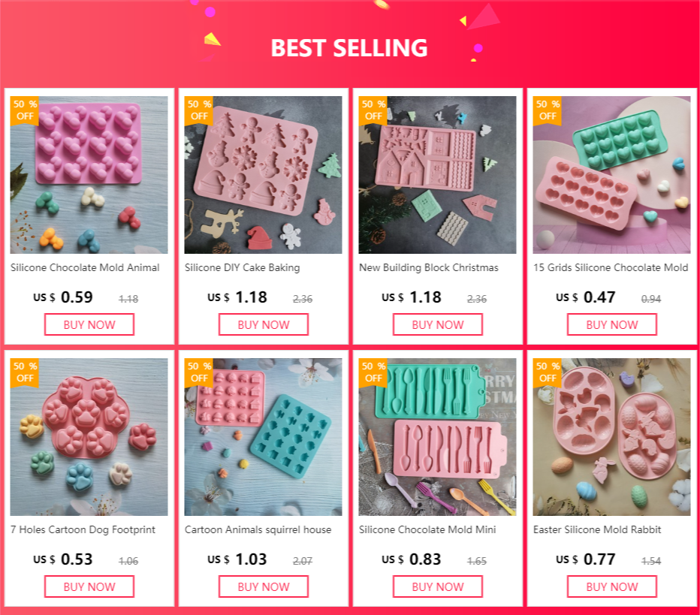This screenshot has height=615, width=700.
Task: Click BUY NOW under Silicone Chocolate Mold Mini
Action: (x=438, y=586)
